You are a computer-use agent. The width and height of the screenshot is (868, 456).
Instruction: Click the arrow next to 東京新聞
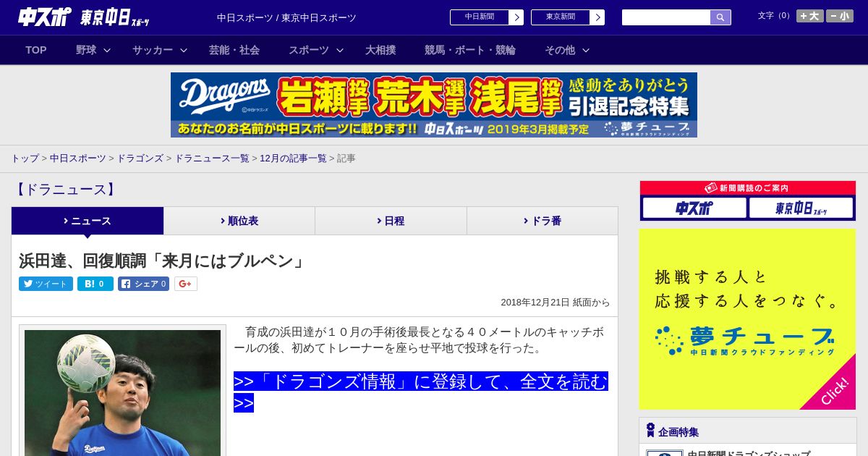tap(597, 17)
